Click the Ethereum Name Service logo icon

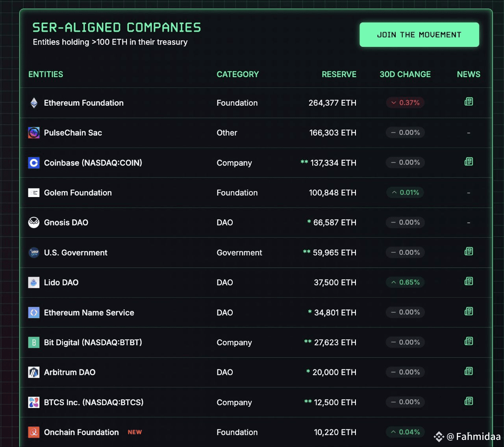click(34, 313)
